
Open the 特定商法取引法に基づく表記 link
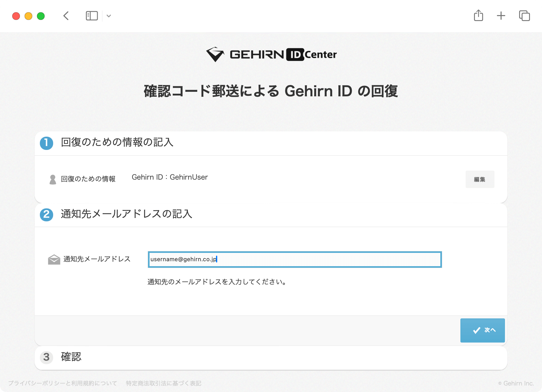coord(163,383)
